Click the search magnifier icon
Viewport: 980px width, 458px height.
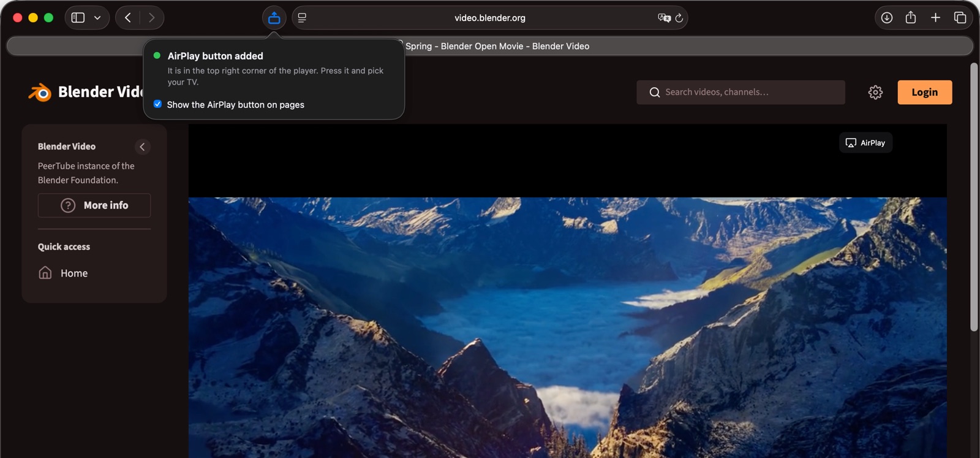click(x=654, y=92)
